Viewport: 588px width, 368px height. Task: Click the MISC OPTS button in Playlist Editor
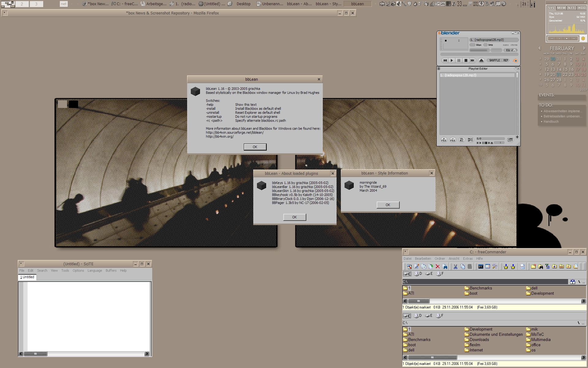coord(470,140)
